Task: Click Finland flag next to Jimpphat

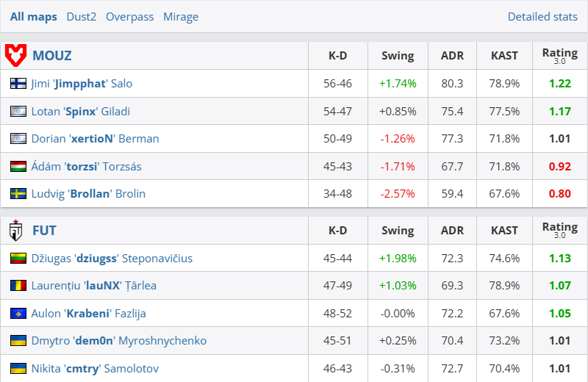Action: [18, 84]
